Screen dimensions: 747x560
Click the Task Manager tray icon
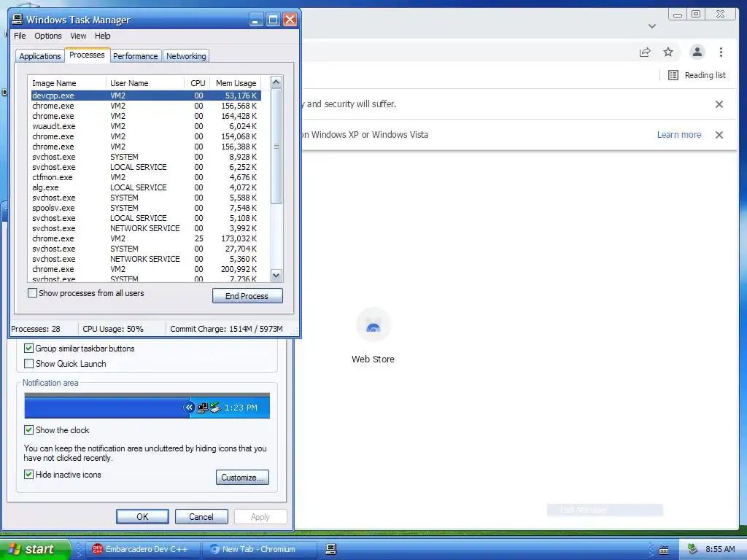point(693,549)
